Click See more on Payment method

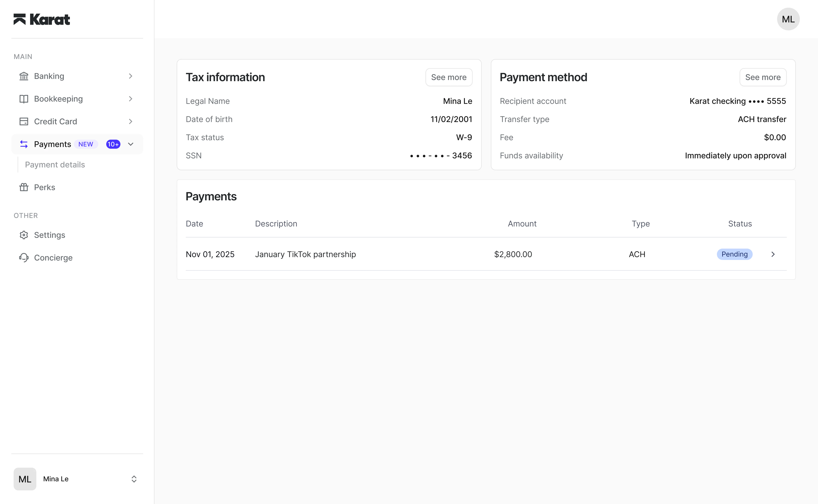click(x=763, y=77)
